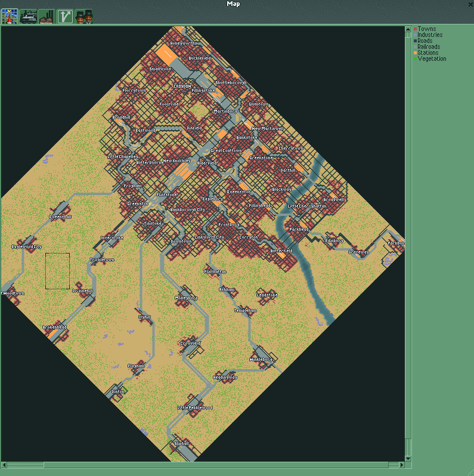
Task: Click the Dinton town label
Action: (x=117, y=392)
